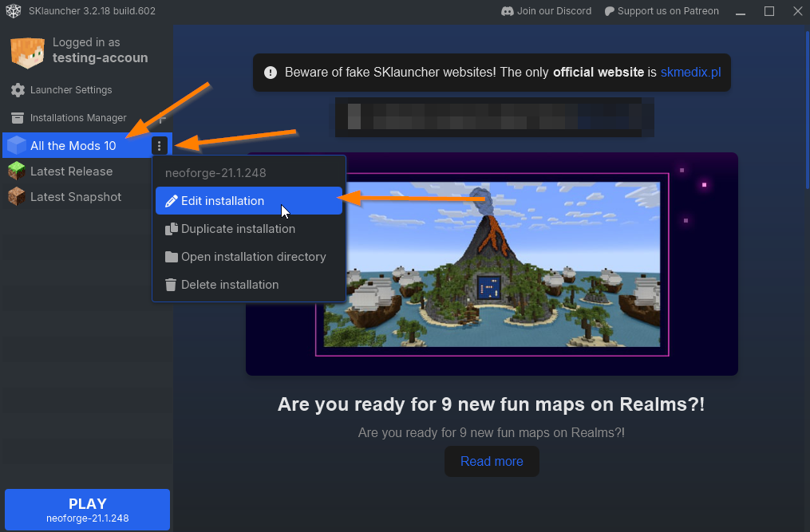This screenshot has height=532, width=810.
Task: Click the SKlauncher logo in title bar
Action: (x=14, y=11)
